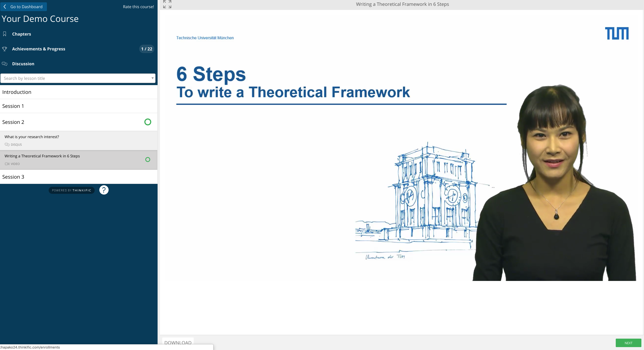Expand the Introduction chapter
Viewport: 644px width, 350px height.
17,92
